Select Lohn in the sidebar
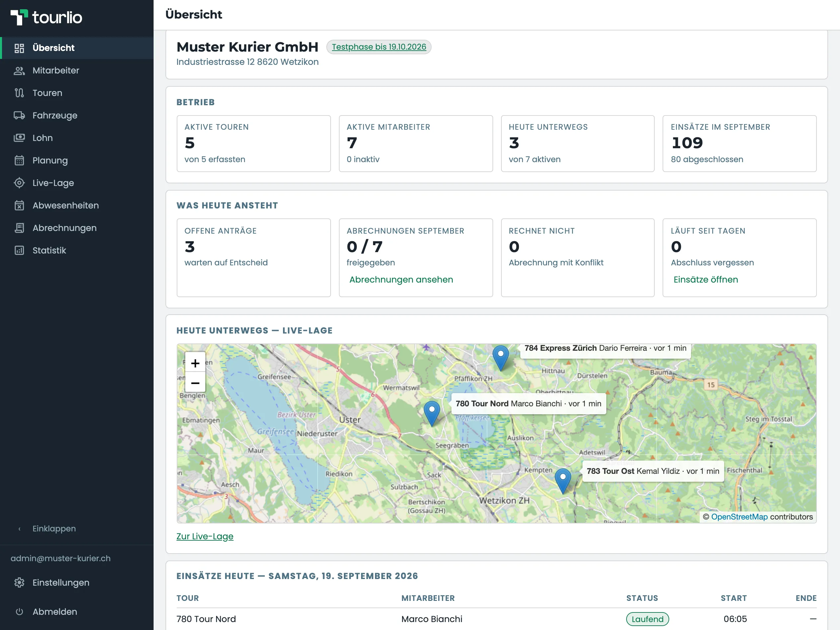 click(x=77, y=138)
